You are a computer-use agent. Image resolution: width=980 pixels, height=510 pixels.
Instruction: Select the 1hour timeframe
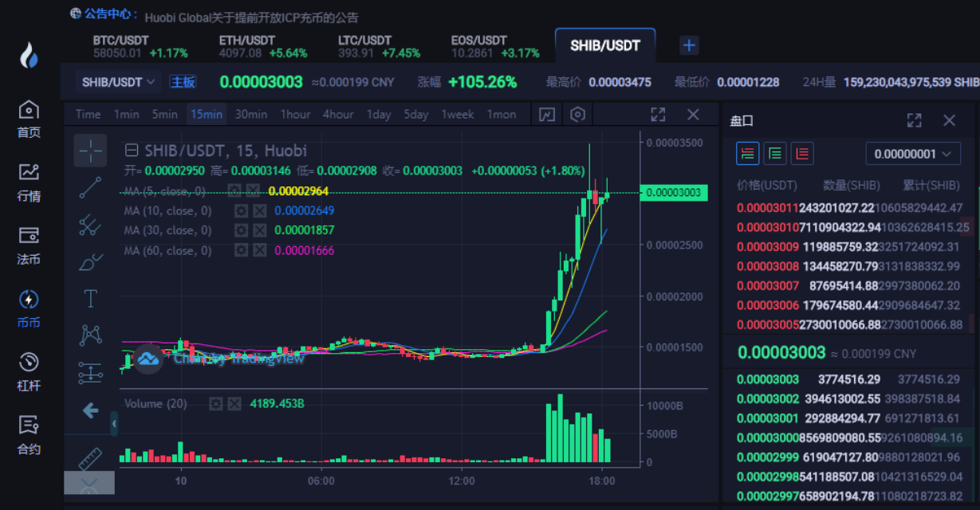295,115
